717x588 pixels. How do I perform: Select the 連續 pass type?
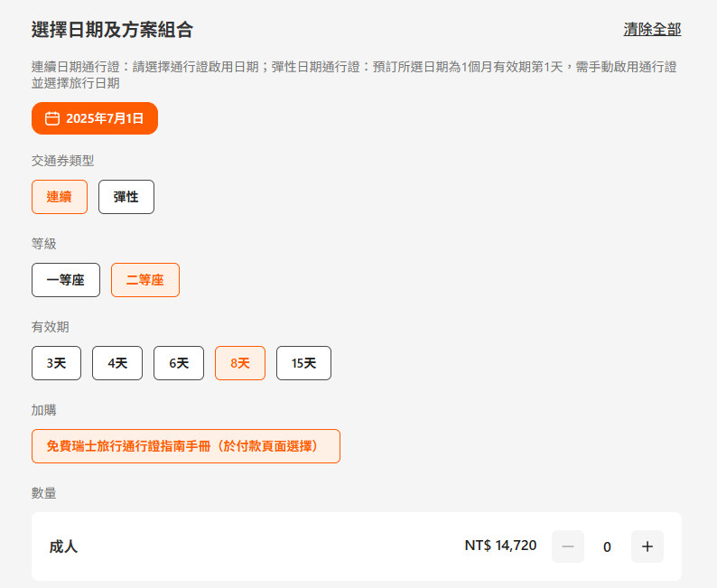pos(60,197)
